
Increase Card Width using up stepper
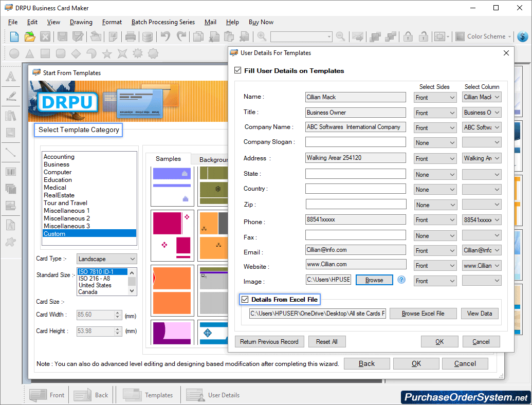point(118,312)
